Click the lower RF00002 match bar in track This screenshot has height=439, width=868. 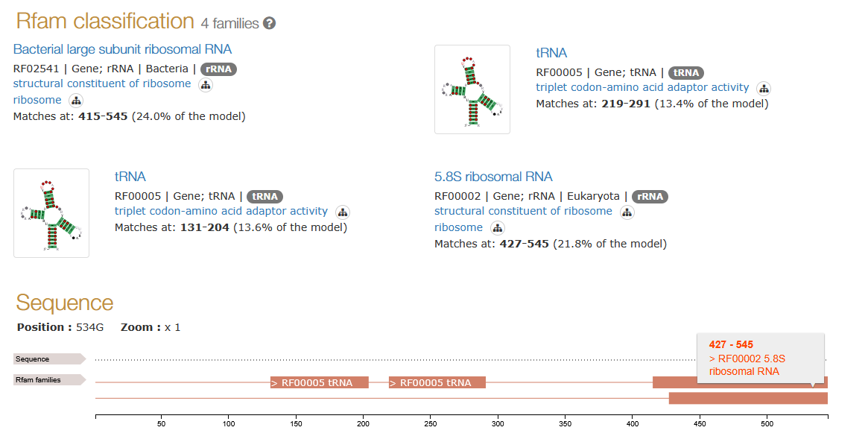(x=747, y=398)
